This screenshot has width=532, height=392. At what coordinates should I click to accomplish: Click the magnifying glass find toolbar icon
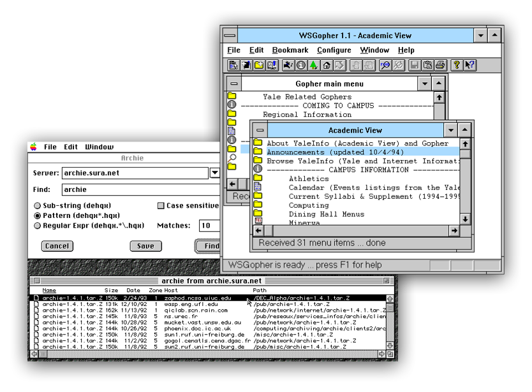point(385,65)
